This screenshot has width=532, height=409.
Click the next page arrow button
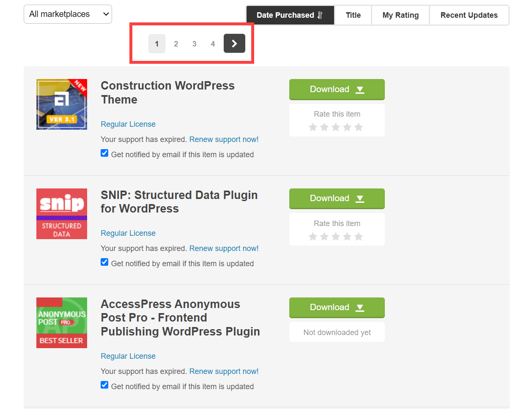[x=234, y=44]
